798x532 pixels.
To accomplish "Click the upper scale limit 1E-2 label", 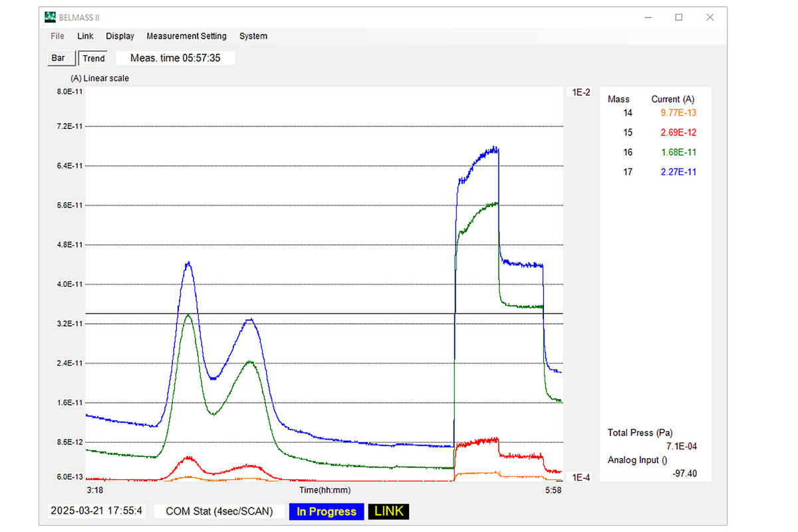I will point(581,92).
